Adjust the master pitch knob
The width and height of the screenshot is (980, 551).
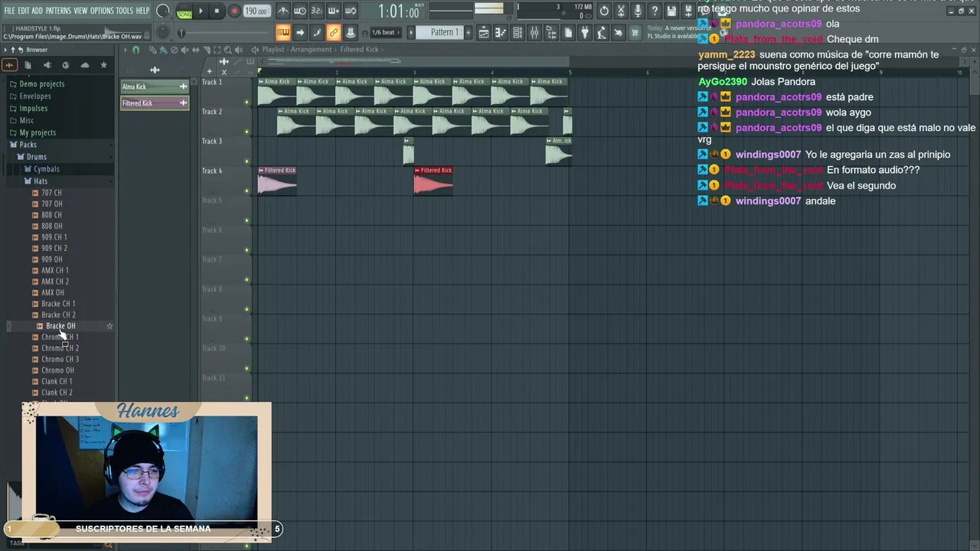pos(162,32)
